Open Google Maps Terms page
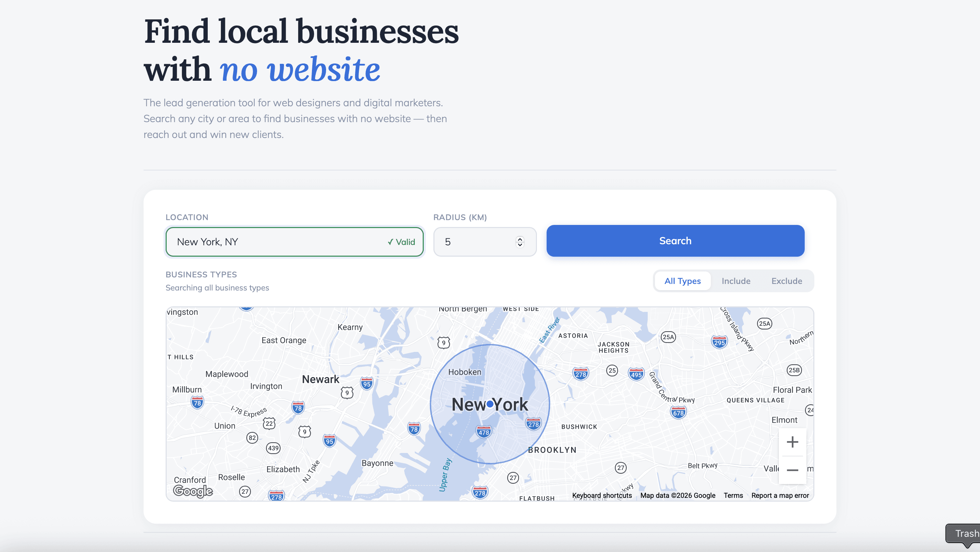Screen dimensions: 980x552 tap(733, 495)
